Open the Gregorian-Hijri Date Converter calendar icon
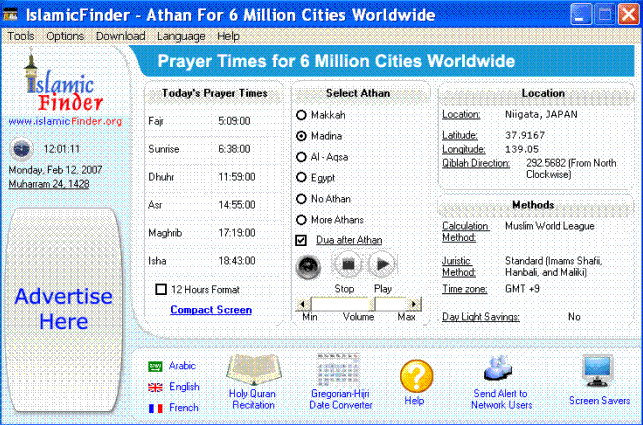 tap(338, 369)
